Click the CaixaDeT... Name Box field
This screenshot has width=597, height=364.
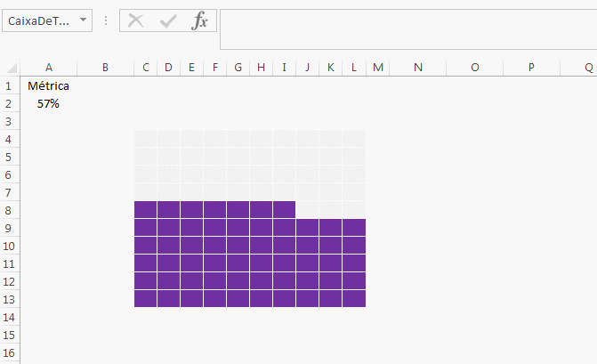point(39,20)
